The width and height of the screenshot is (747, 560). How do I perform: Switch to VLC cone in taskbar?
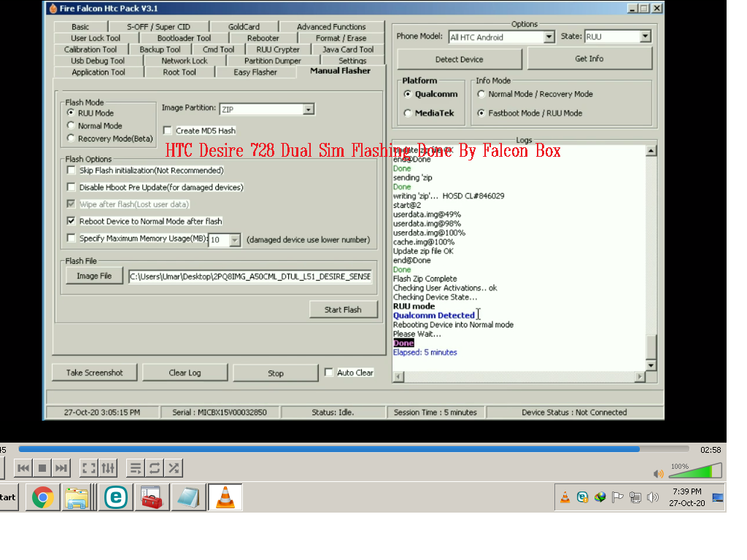coord(225,497)
